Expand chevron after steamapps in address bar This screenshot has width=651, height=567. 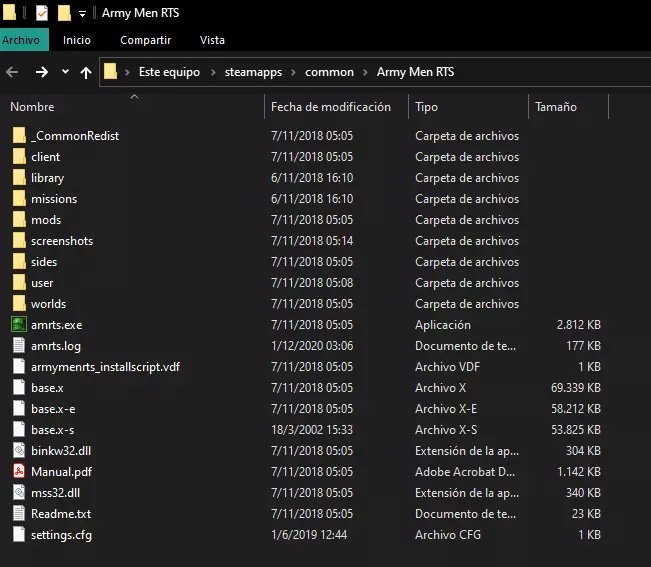pyautogui.click(x=295, y=72)
